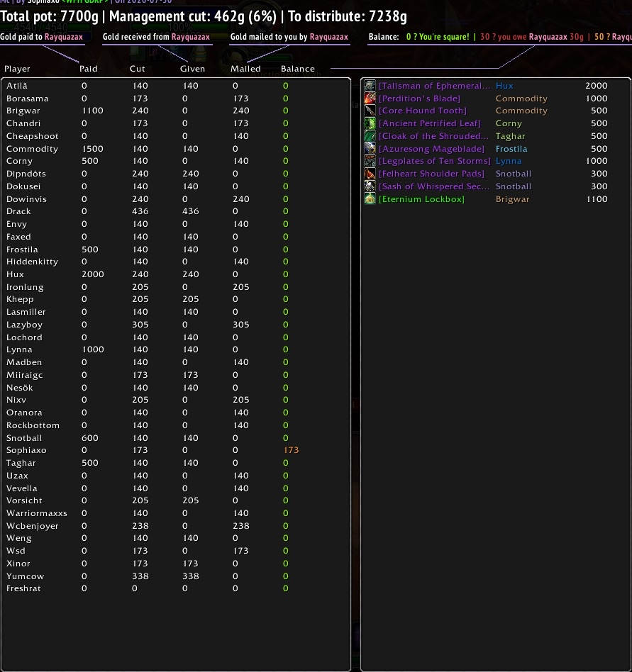This screenshot has width=632, height=672.
Task: Click the Perdition's Blade item icon
Action: pyautogui.click(x=370, y=98)
